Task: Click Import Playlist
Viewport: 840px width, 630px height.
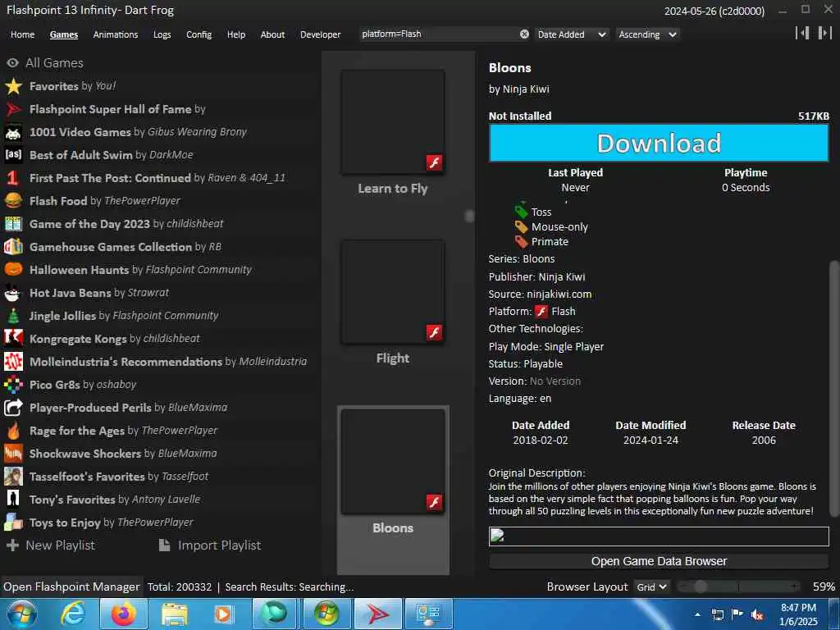Action: [210, 546]
